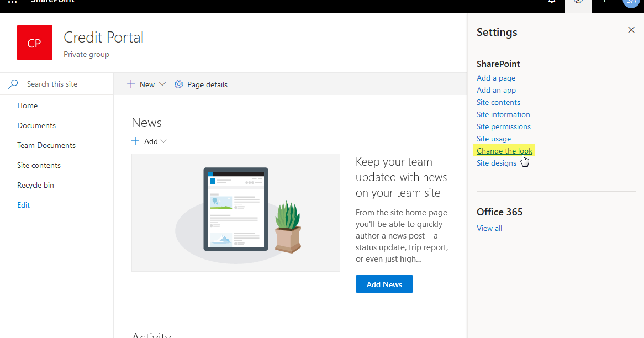Click the CP Credit Portal site logo

(34, 43)
